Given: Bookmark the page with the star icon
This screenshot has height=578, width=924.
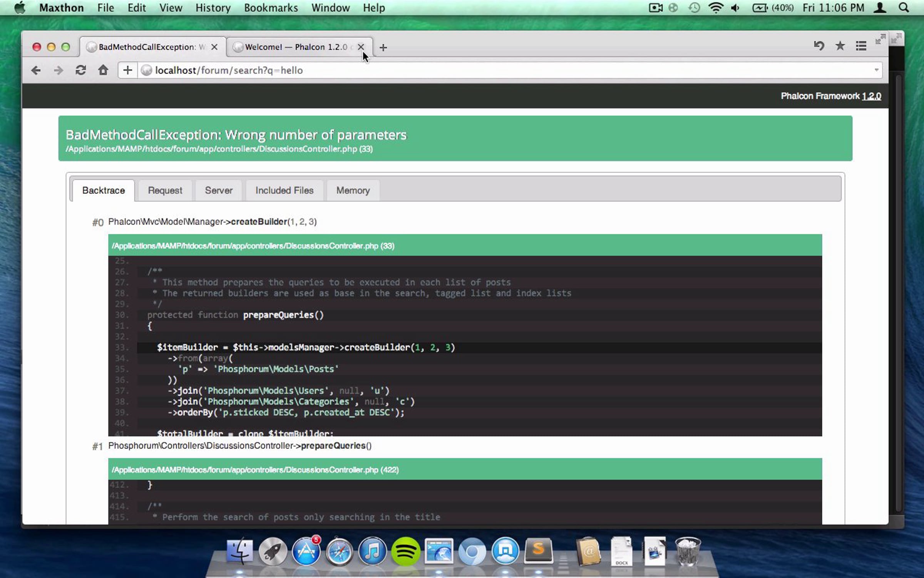Looking at the screenshot, I should pos(840,46).
